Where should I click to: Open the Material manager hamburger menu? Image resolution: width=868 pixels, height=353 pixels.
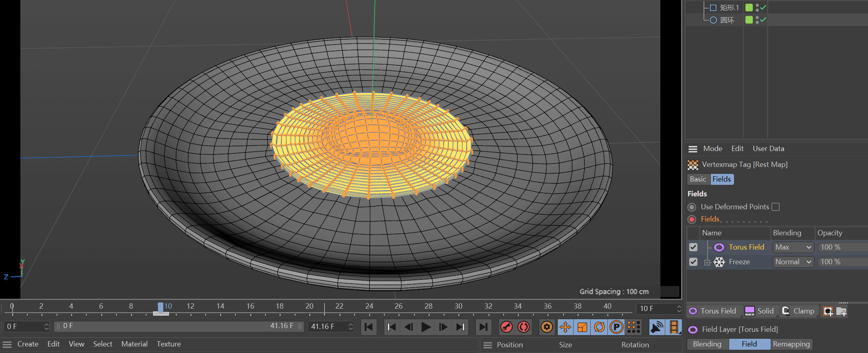coord(7,344)
